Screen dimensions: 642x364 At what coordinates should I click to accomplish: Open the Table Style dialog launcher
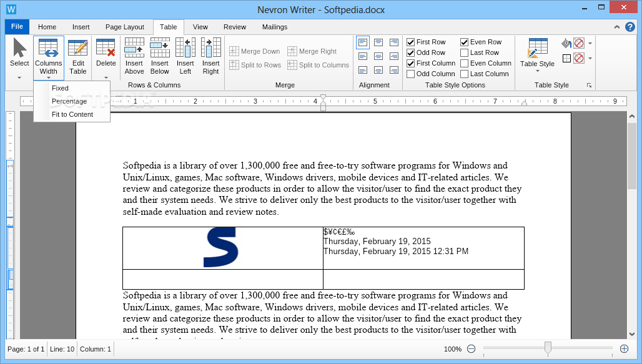click(x=589, y=85)
